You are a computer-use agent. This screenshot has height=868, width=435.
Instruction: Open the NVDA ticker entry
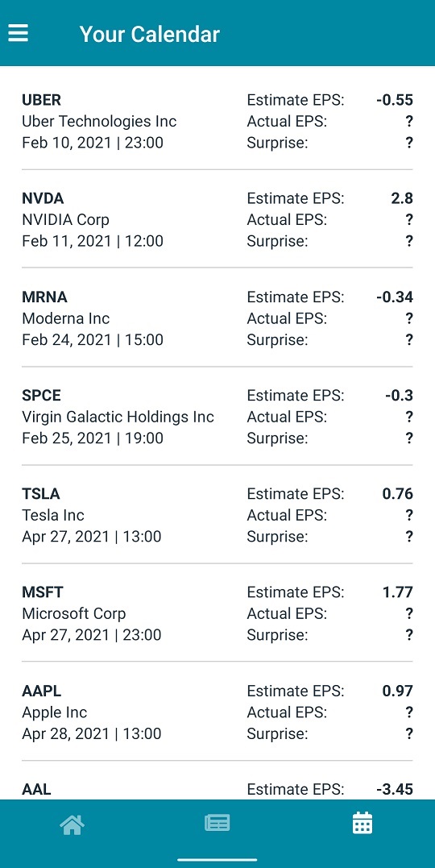(x=217, y=219)
